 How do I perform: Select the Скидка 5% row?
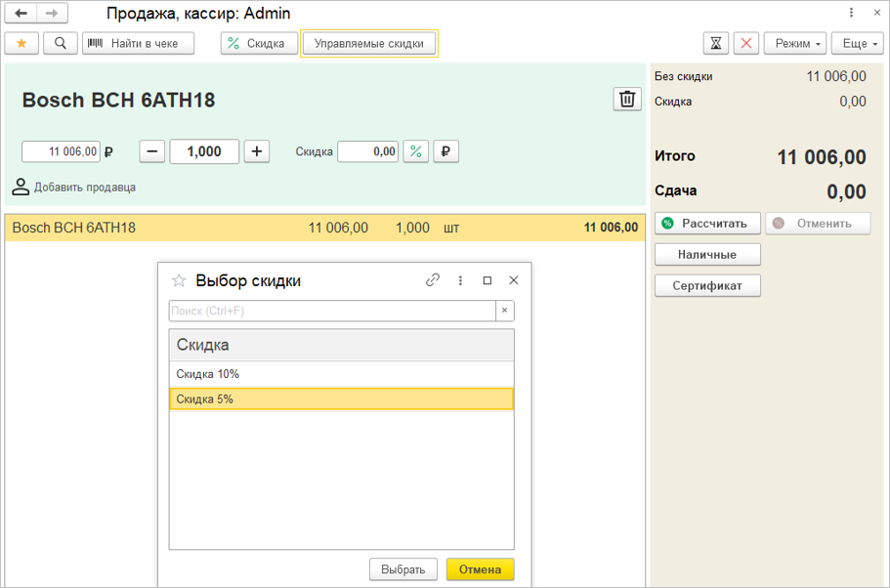(x=342, y=399)
